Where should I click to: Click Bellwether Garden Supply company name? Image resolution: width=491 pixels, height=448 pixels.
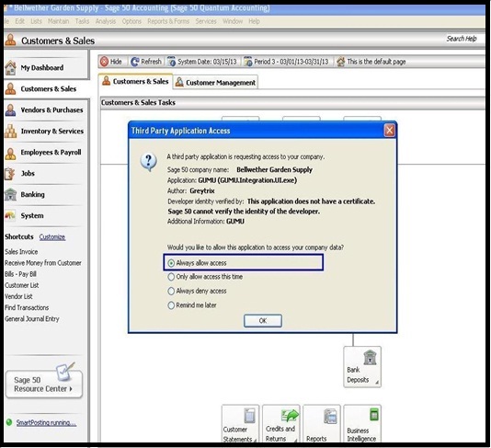274,169
